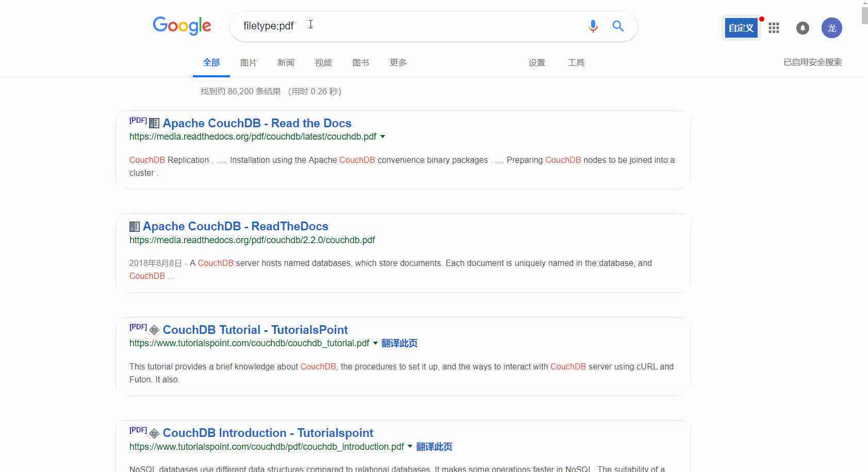Click favicon beside CouchDB Introduction - Tutorialspoint
Viewport: 868px width, 472px height.
tap(154, 433)
